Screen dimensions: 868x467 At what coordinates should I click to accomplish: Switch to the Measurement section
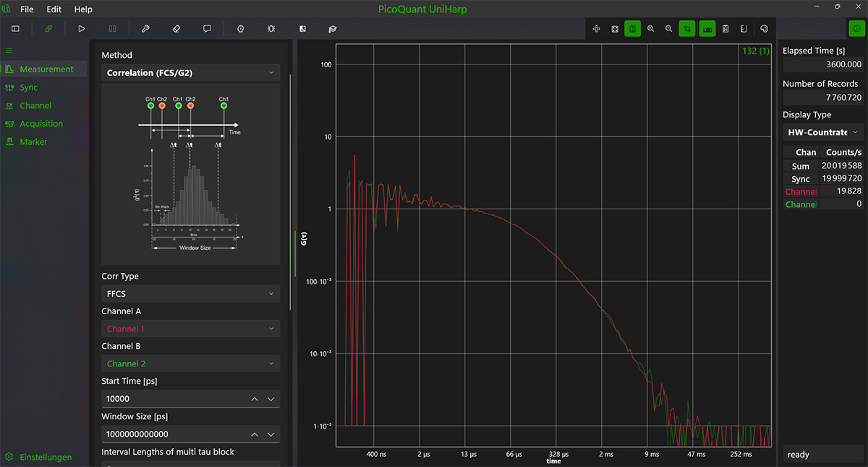point(44,70)
